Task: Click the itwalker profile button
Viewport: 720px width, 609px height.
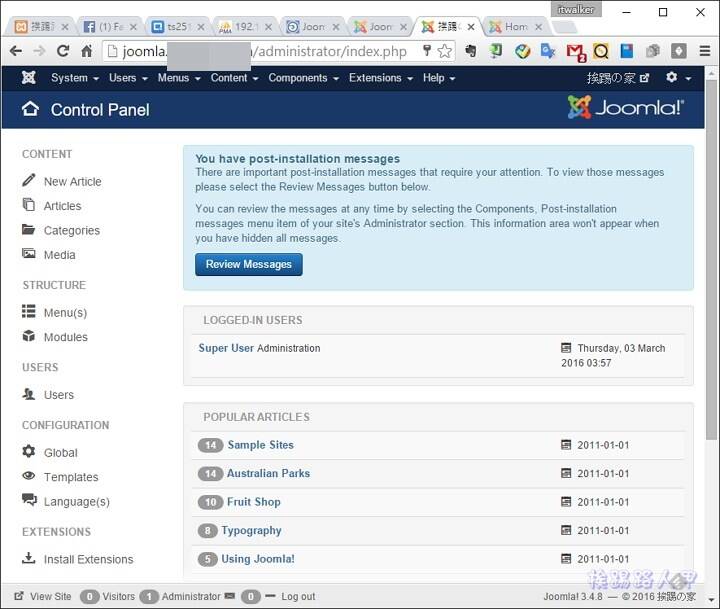Action: 576,9
